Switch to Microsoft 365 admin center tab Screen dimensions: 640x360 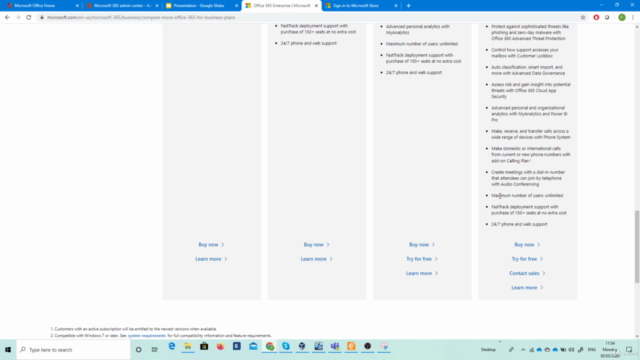[x=122, y=6]
